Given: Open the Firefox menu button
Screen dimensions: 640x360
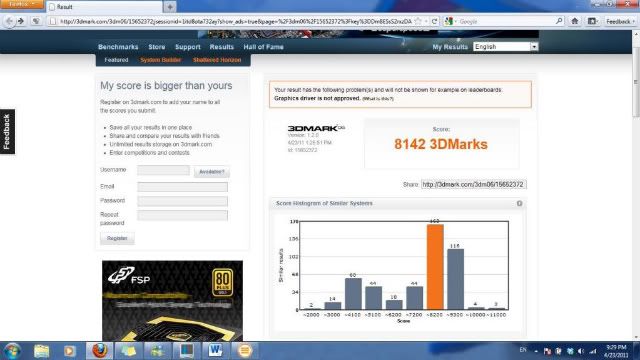Looking at the screenshot, I should [21, 4].
